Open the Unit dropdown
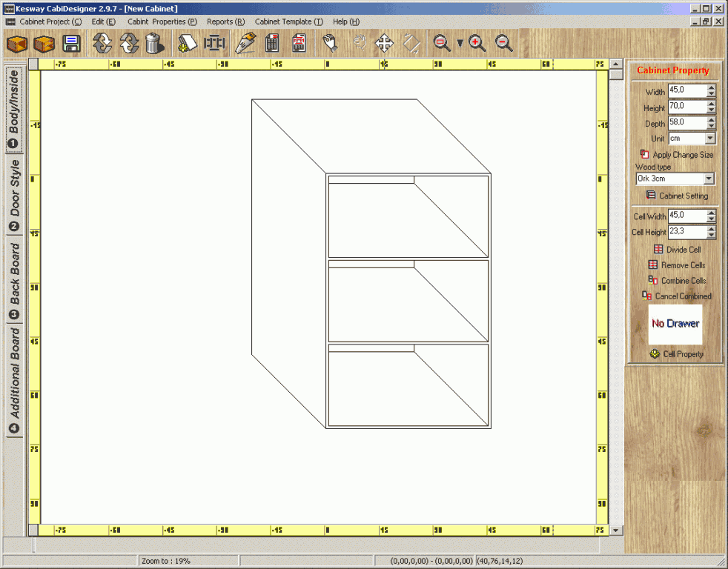The height and width of the screenshot is (569, 728). coord(710,139)
